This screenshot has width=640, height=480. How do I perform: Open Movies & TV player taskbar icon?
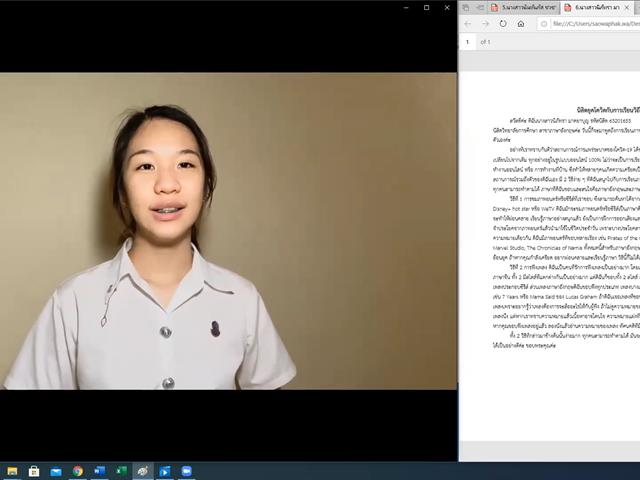pyautogui.click(x=165, y=471)
